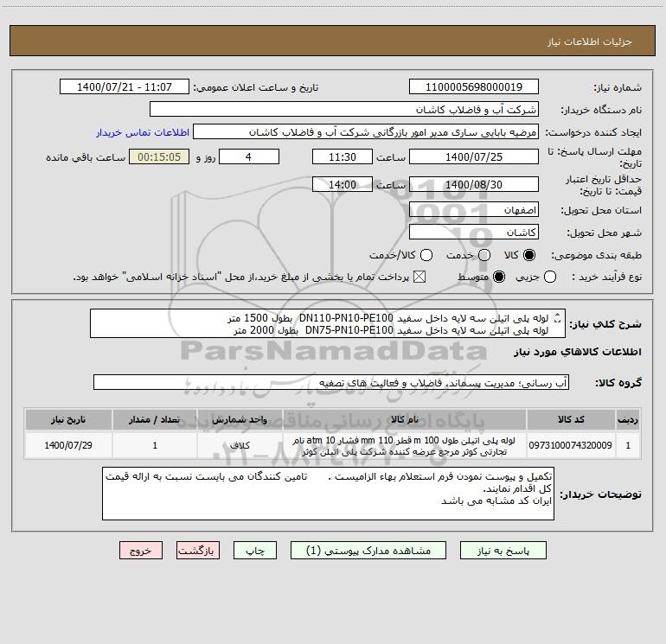This screenshot has height=644, width=666.
Task: Click the scroll arrows of شرح کلی نیاز box
Action: (558, 318)
